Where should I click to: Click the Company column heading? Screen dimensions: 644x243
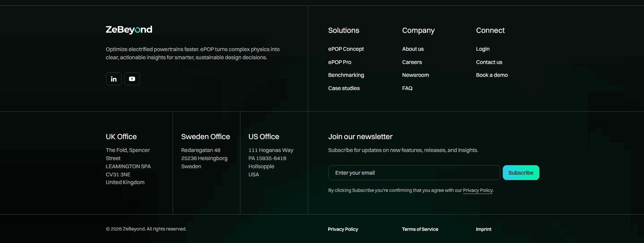418,30
